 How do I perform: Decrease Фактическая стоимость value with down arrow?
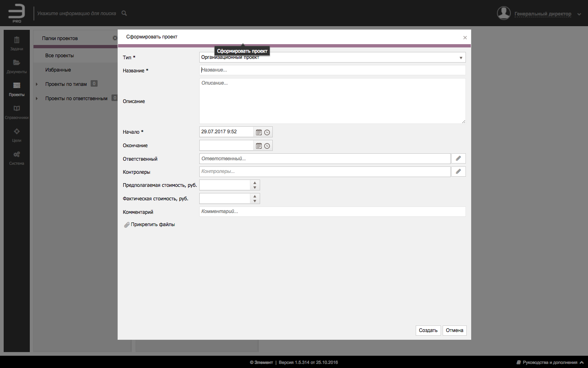point(255,201)
